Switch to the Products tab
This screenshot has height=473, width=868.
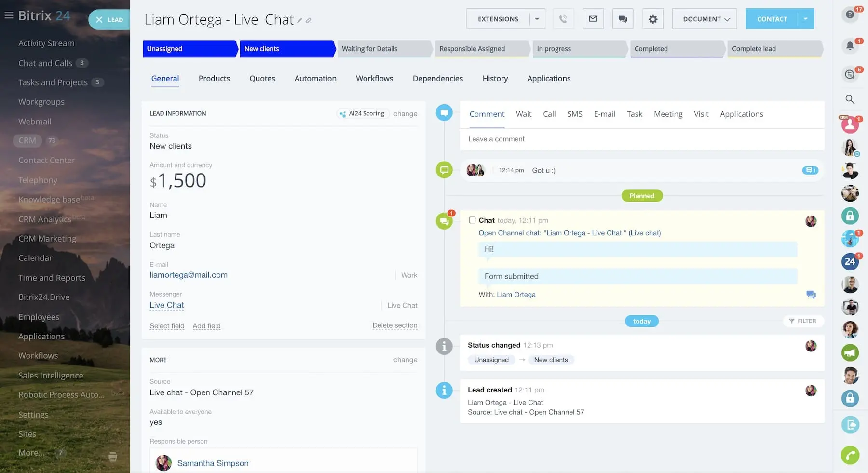click(x=214, y=79)
